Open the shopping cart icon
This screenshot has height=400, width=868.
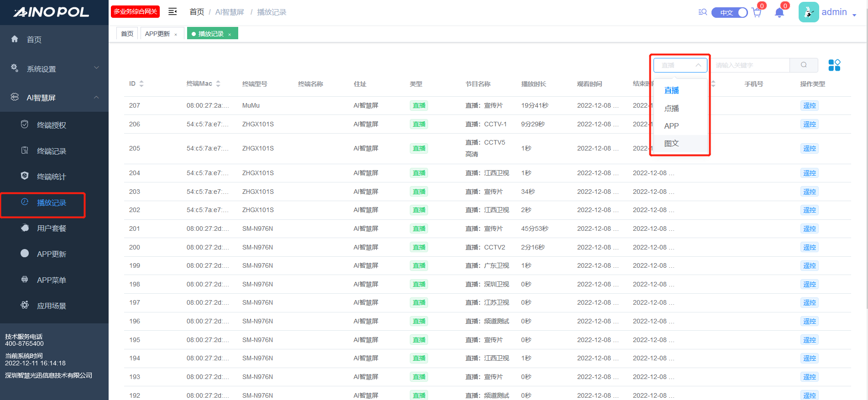[x=756, y=13]
